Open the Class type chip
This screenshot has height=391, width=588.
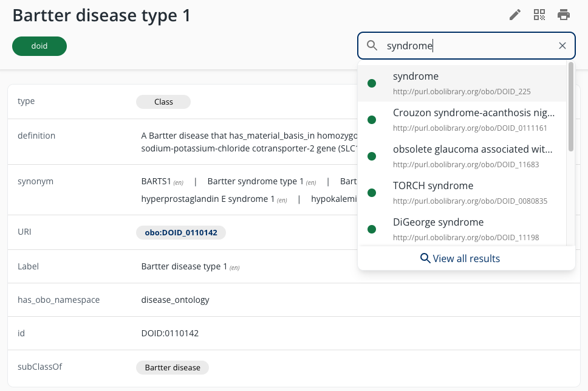coord(163,102)
